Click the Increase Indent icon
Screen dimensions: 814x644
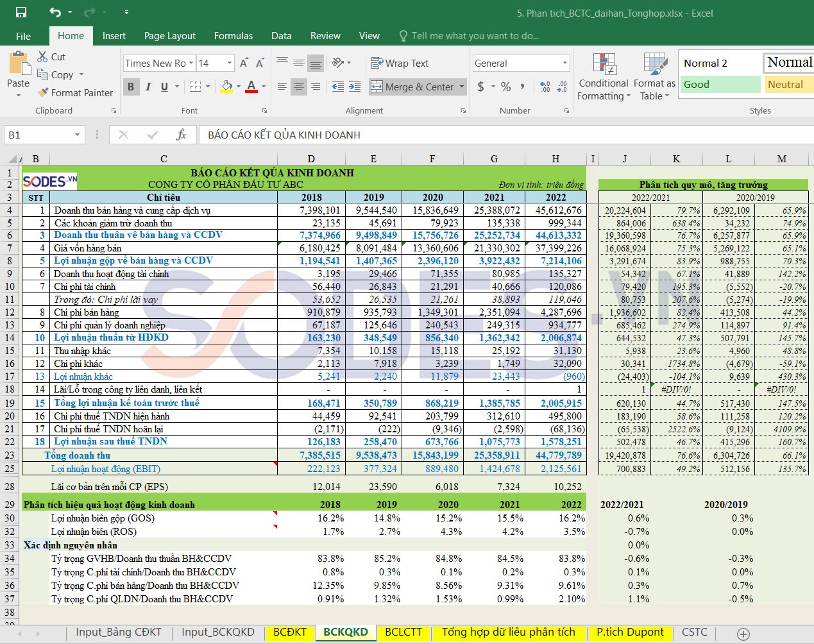tap(355, 87)
